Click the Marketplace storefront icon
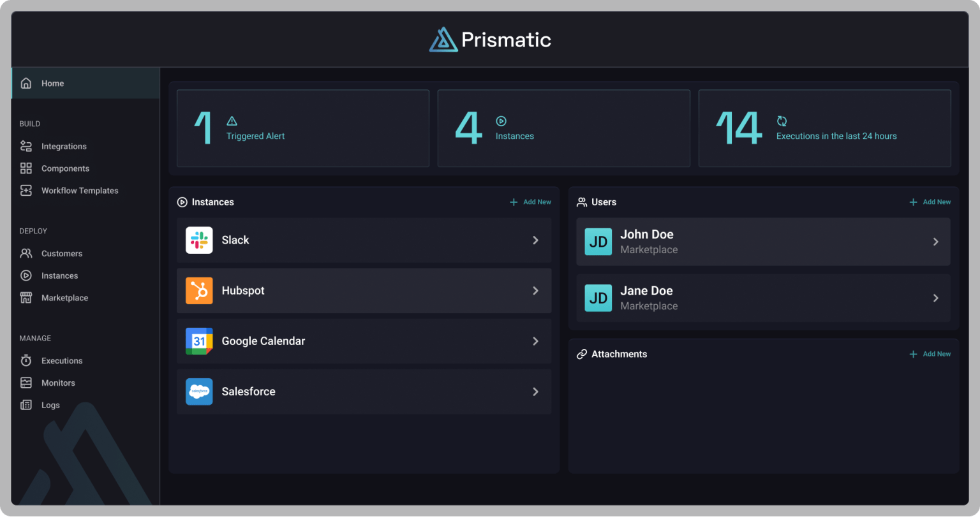 (x=26, y=298)
